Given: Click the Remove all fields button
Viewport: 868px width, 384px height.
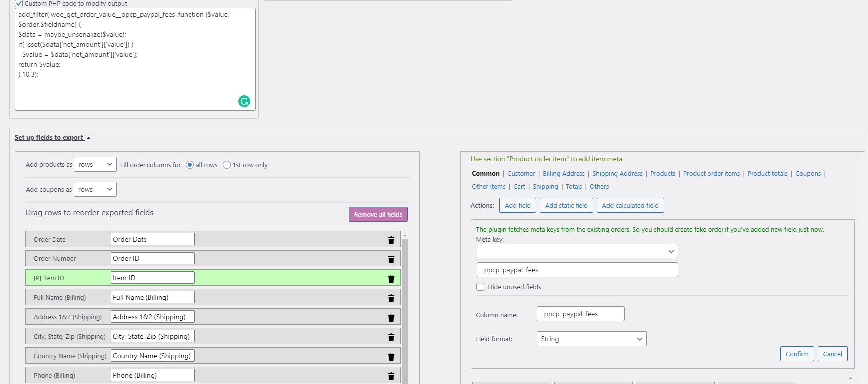Looking at the screenshot, I should click(x=378, y=214).
